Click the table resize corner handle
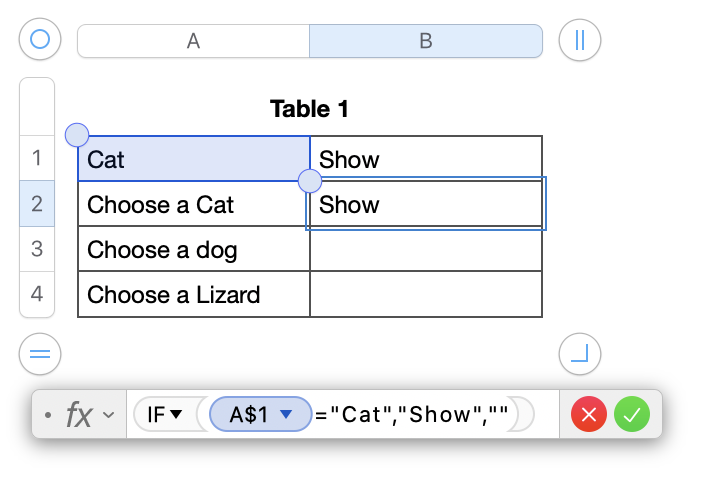Screen dimensions: 704x488 point(580,353)
